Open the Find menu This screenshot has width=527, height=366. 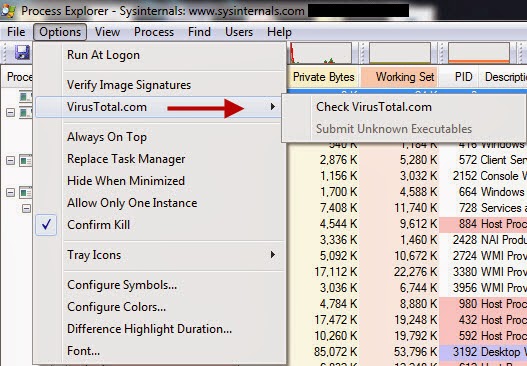click(x=199, y=32)
